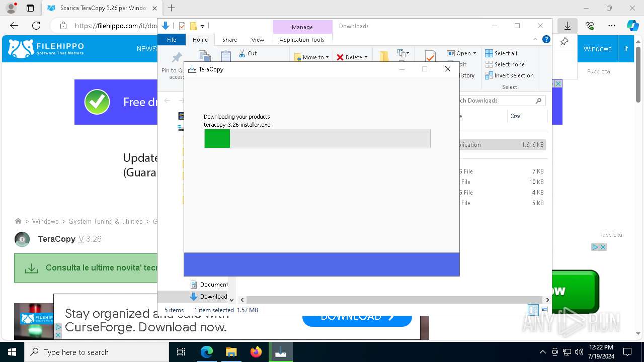Click Properties checkmark in quick access toolbar
Image resolution: width=644 pixels, height=362 pixels.
pyautogui.click(x=182, y=26)
